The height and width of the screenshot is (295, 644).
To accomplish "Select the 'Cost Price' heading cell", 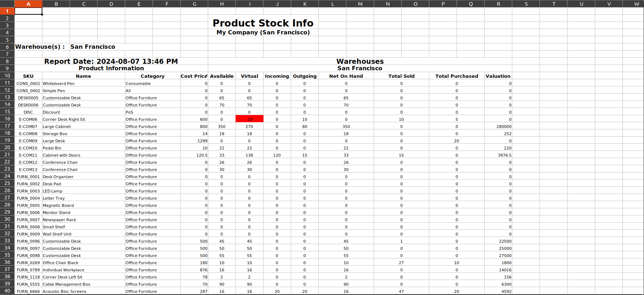I will [x=194, y=76].
